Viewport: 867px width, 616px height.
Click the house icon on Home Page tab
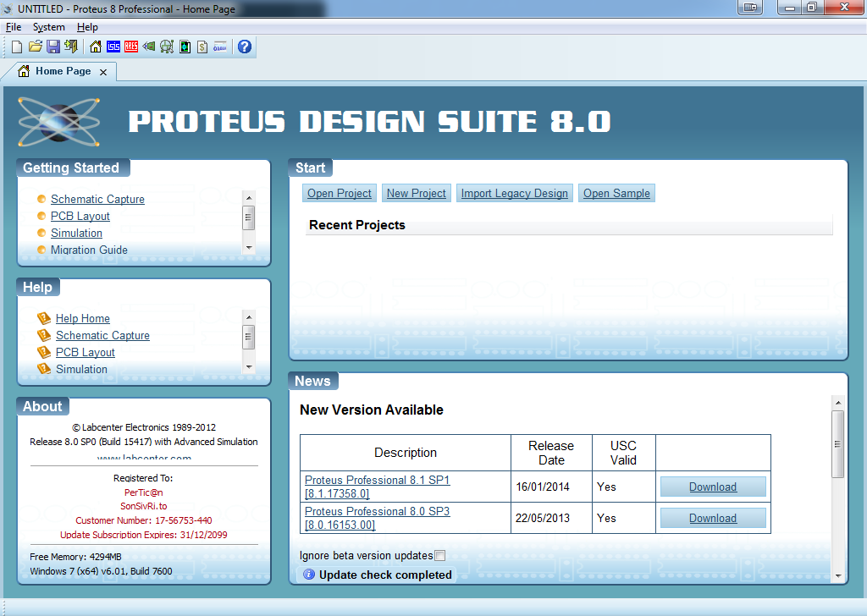tap(24, 71)
